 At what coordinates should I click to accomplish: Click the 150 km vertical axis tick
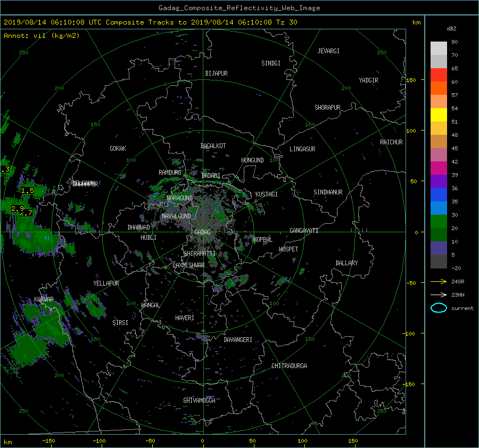(411, 80)
